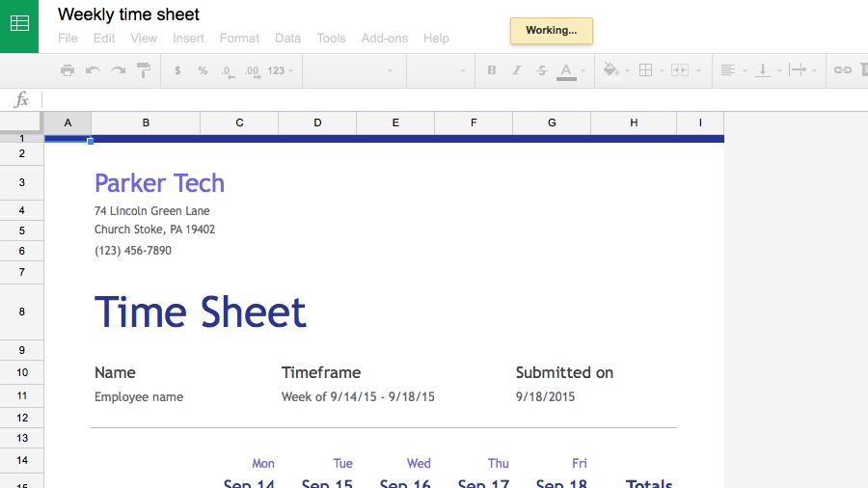The height and width of the screenshot is (488, 868).
Task: Format as percent
Action: coord(203,70)
